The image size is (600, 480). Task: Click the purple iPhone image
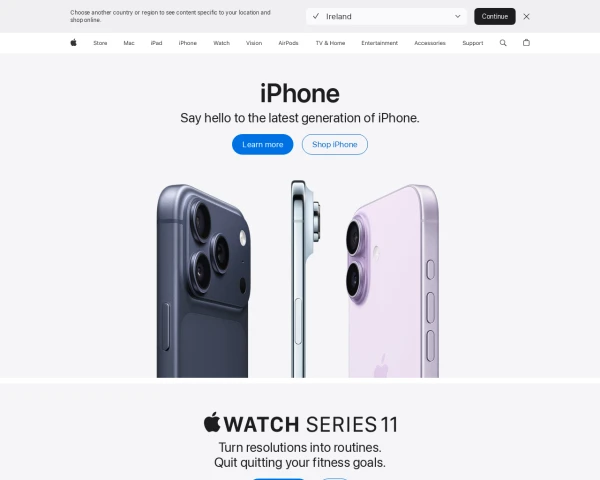pyautogui.click(x=393, y=281)
